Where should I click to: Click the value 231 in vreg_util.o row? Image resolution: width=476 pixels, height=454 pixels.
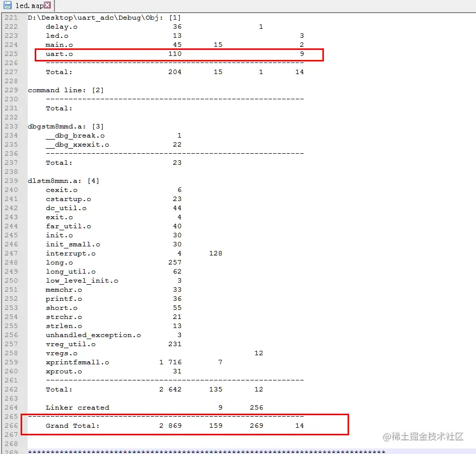[x=175, y=344]
